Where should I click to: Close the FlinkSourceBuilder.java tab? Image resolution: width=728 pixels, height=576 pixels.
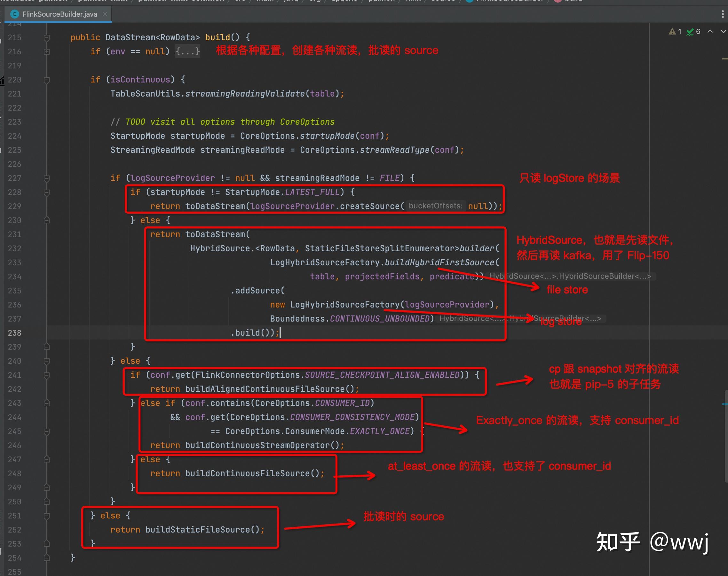tap(105, 14)
